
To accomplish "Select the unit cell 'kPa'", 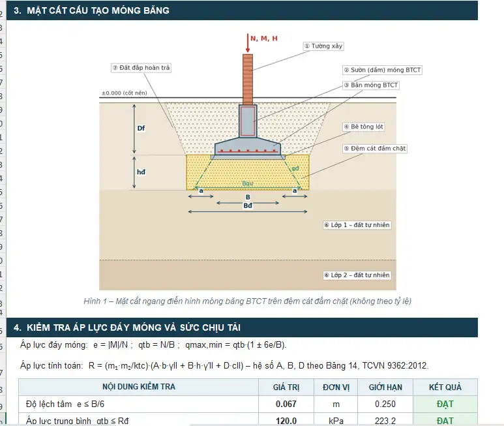I will (336, 419).
